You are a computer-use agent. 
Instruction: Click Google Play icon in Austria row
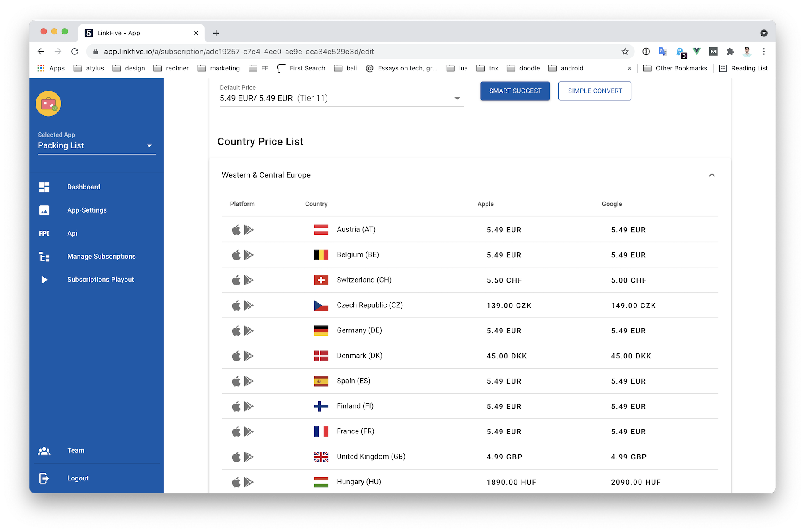click(249, 230)
